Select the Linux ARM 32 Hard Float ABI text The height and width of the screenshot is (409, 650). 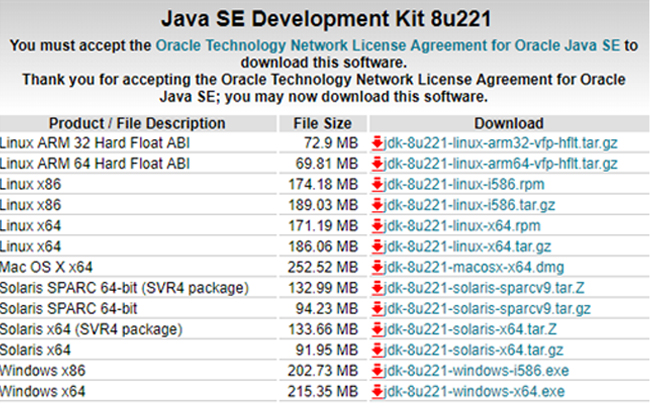pos(95,143)
